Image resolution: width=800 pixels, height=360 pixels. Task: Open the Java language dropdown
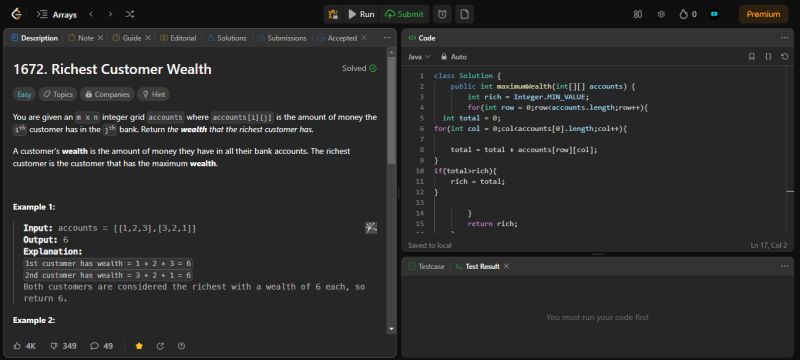click(x=419, y=57)
